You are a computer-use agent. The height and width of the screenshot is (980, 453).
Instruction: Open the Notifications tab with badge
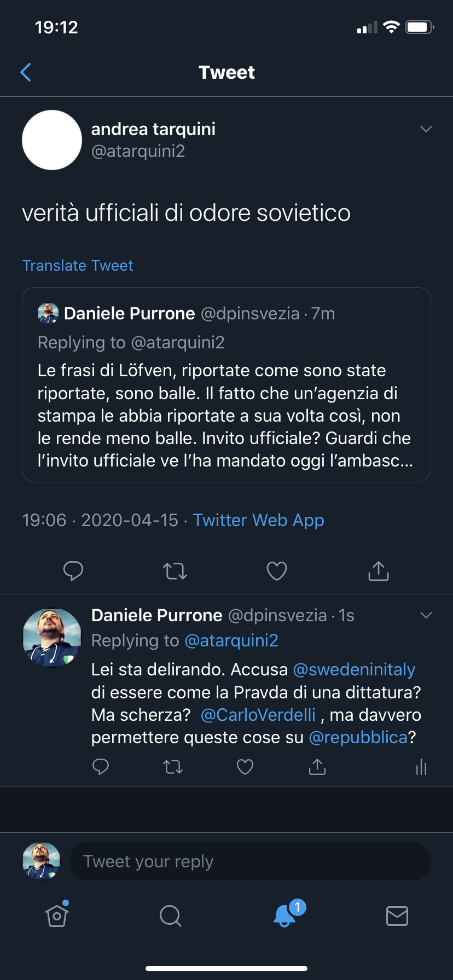284,915
